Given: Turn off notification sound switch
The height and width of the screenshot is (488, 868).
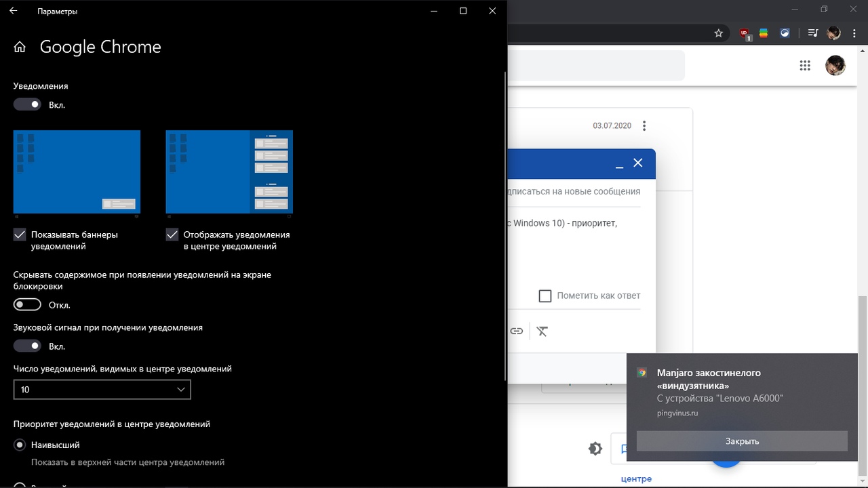Looking at the screenshot, I should (x=27, y=346).
